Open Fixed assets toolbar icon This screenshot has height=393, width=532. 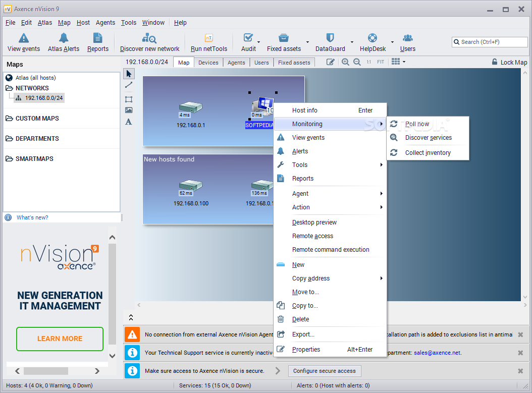[x=284, y=38]
